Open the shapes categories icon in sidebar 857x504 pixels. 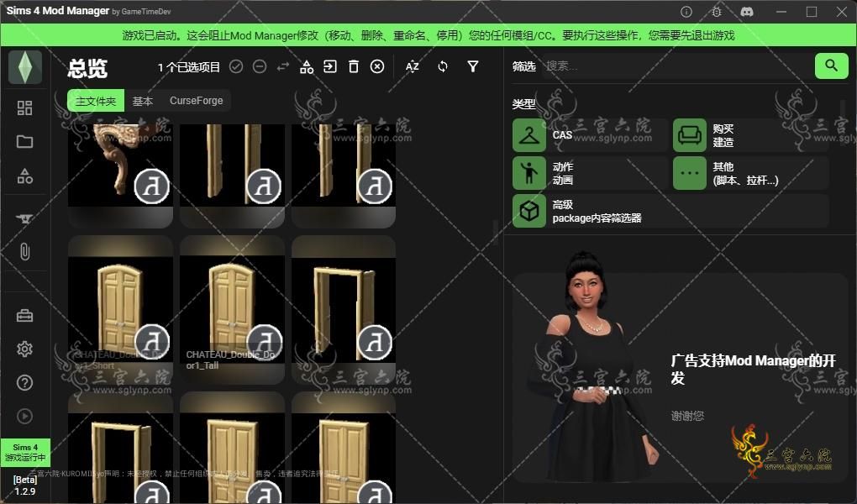[24, 176]
